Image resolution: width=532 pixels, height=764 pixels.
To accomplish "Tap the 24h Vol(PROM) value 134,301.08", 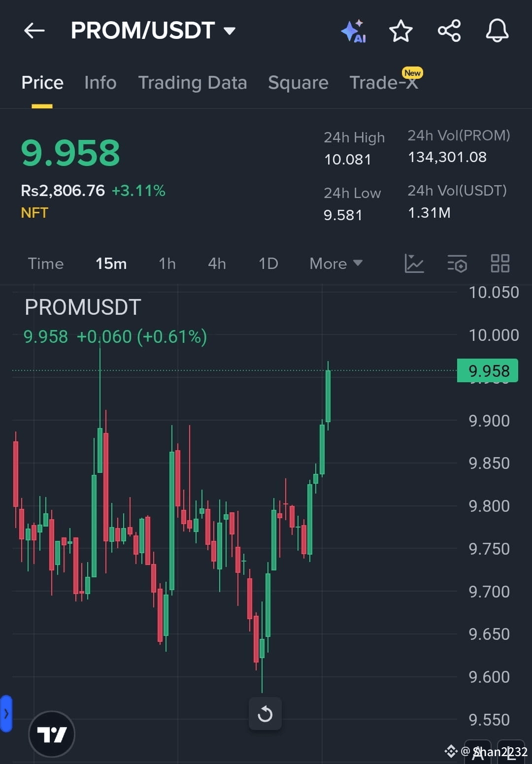I will (x=447, y=157).
